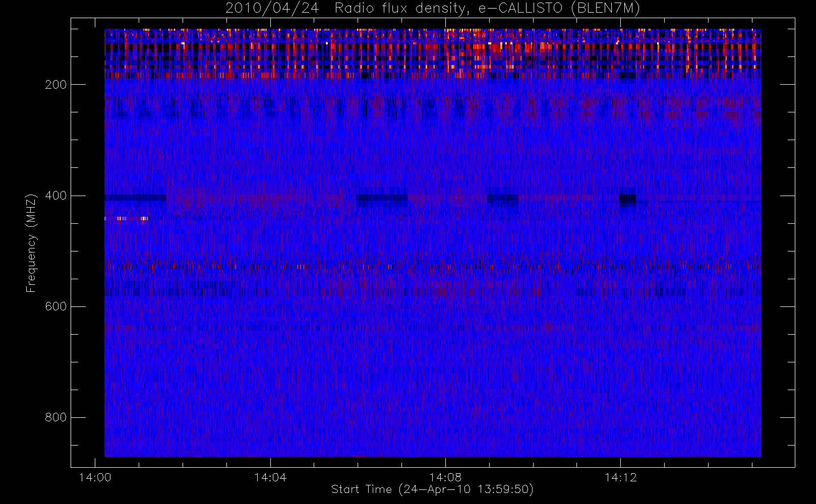
Task: Select the 'Frequency (MHZ)' axis label
Action: [x=31, y=243]
